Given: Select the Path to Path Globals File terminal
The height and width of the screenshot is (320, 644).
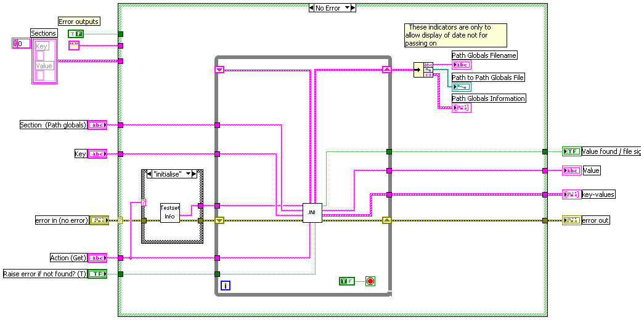Looking at the screenshot, I should 462,86.
